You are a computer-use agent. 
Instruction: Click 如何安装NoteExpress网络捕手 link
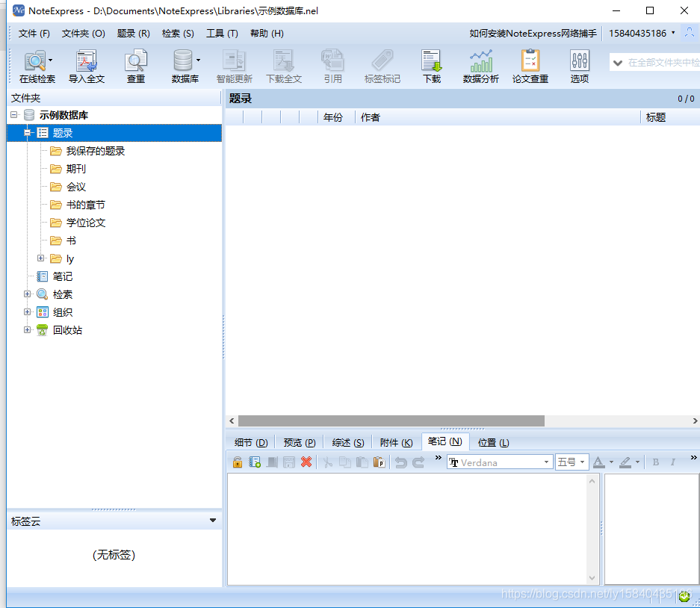point(533,34)
